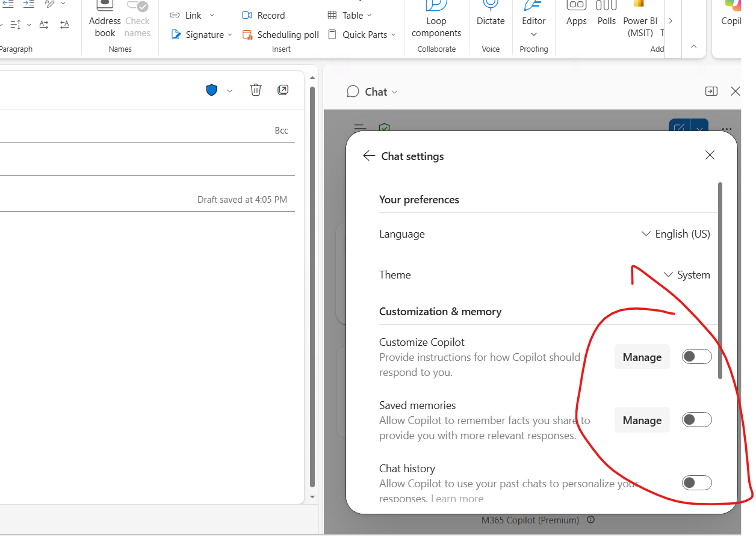Image resolution: width=756 pixels, height=536 pixels.
Task: Open the three-dots more options menu
Action: pyautogui.click(x=727, y=129)
